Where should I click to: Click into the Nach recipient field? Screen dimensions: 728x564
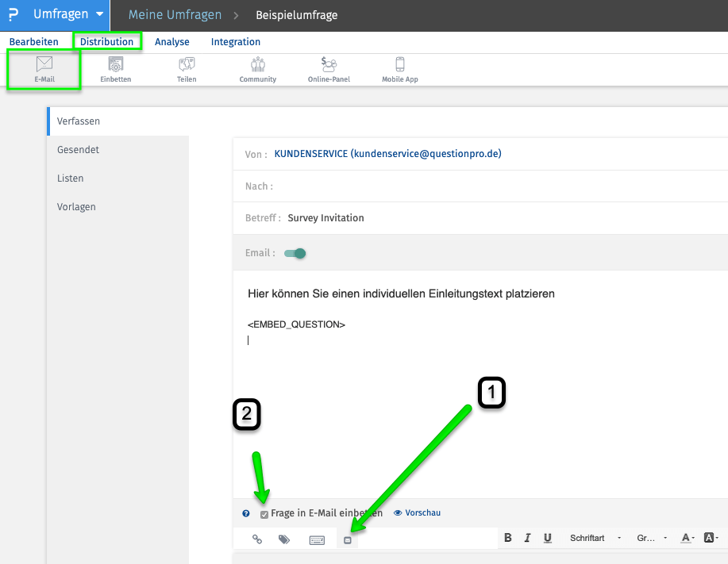[x=480, y=186]
